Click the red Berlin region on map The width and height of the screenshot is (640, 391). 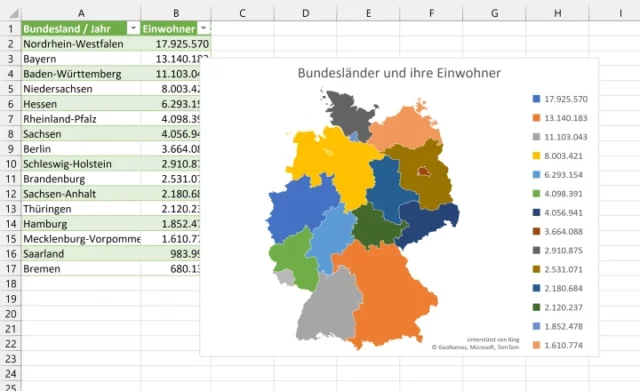tap(424, 171)
